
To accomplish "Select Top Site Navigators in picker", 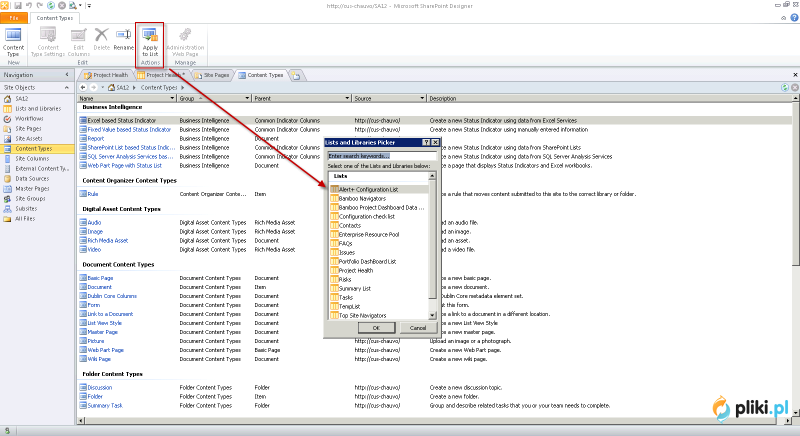I will (362, 316).
